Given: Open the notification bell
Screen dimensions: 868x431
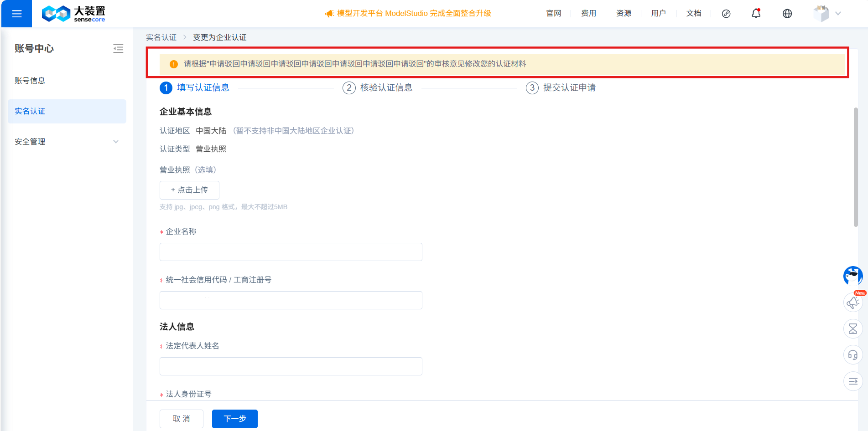Looking at the screenshot, I should point(756,14).
